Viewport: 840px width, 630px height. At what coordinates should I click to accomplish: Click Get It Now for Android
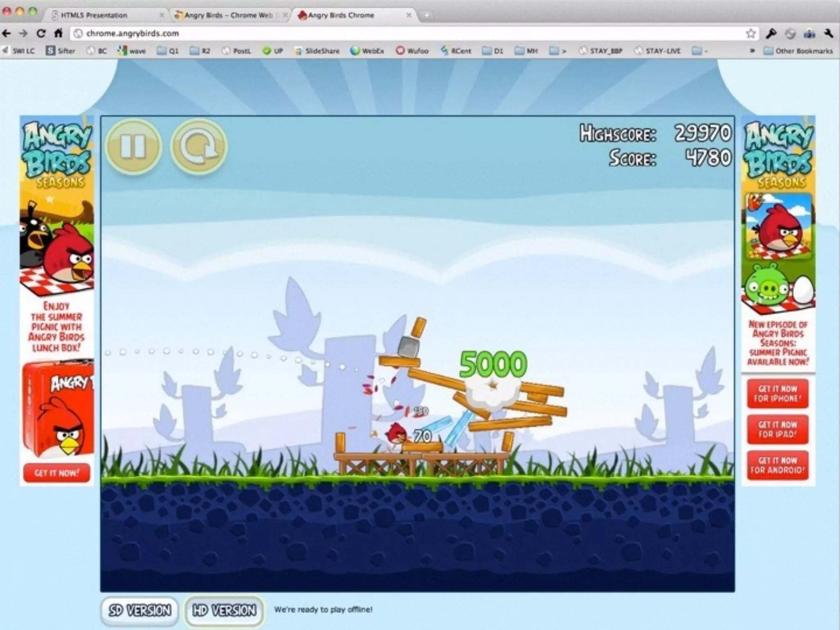[x=777, y=466]
